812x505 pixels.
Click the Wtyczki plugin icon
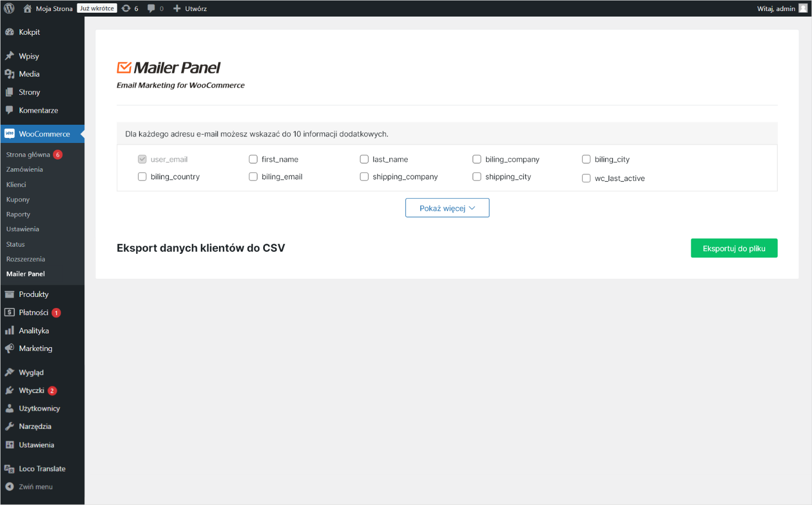(x=9, y=390)
